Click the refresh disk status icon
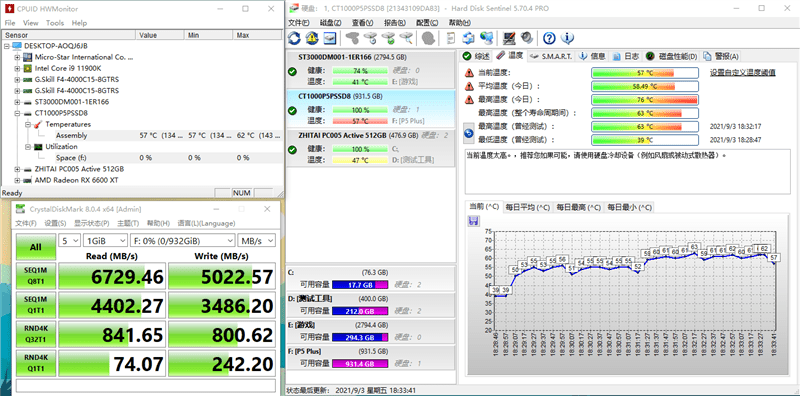The image size is (800, 396). point(294,38)
